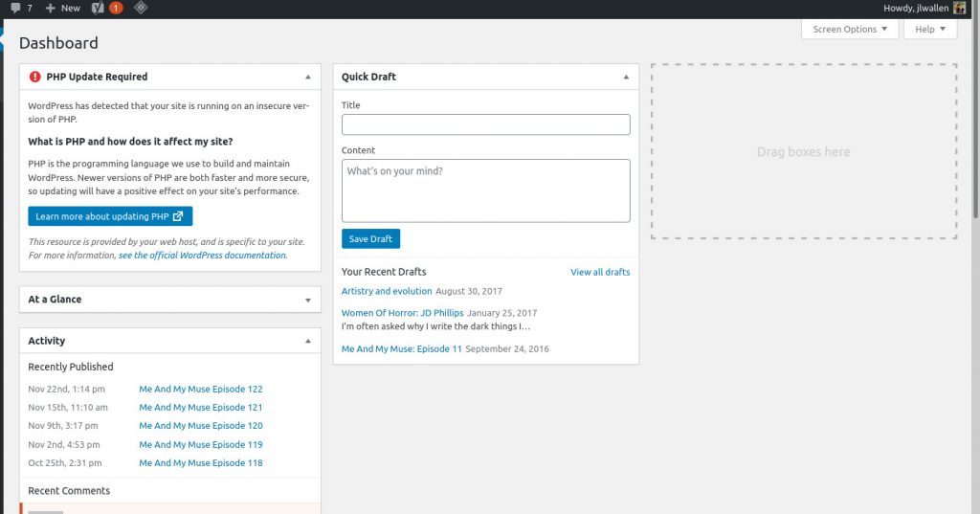Image resolution: width=980 pixels, height=514 pixels.
Task: Open Women Of Horror: JD Phillips draft
Action: (403, 313)
